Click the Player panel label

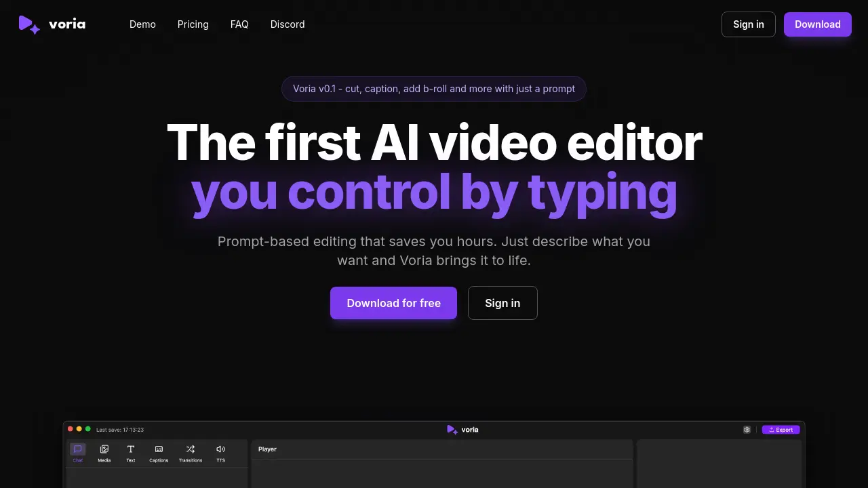pyautogui.click(x=267, y=449)
